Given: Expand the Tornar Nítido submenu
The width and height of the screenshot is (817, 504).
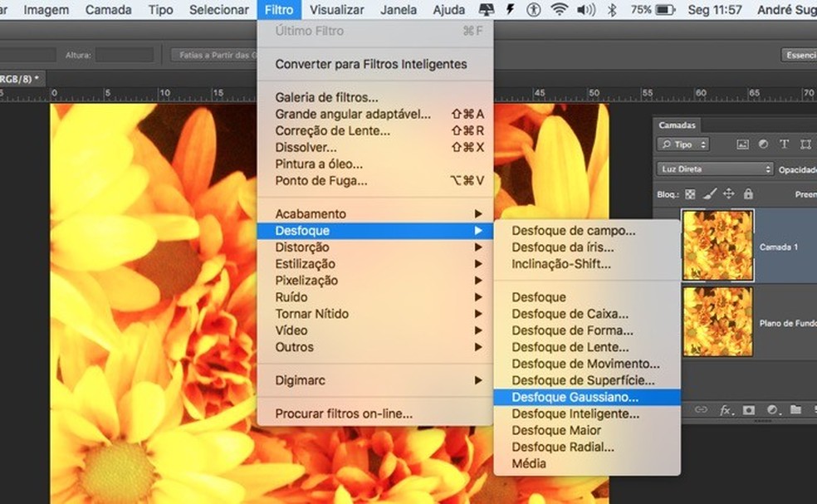Looking at the screenshot, I should (375, 314).
